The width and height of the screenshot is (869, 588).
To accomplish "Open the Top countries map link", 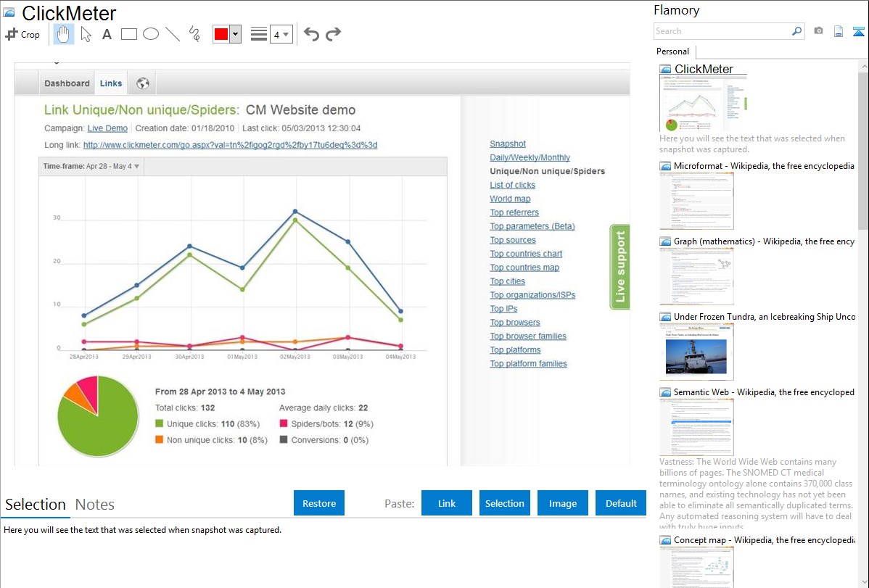I will pos(524,267).
